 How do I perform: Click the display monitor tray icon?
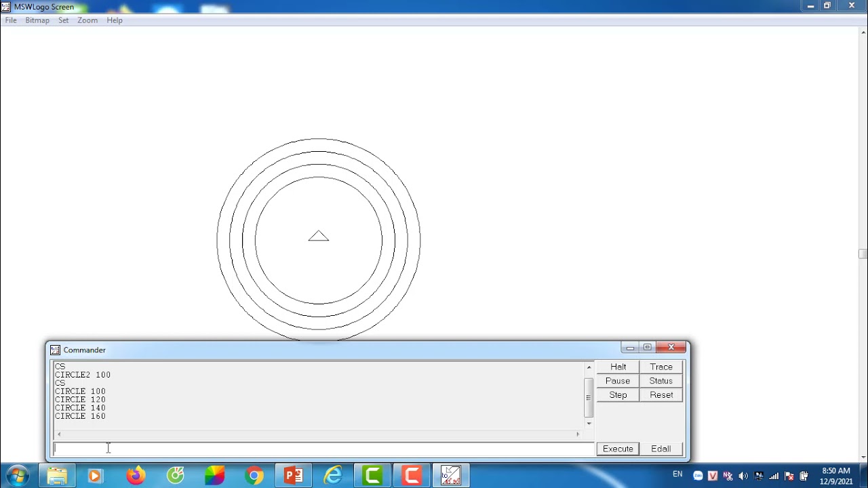point(759,476)
